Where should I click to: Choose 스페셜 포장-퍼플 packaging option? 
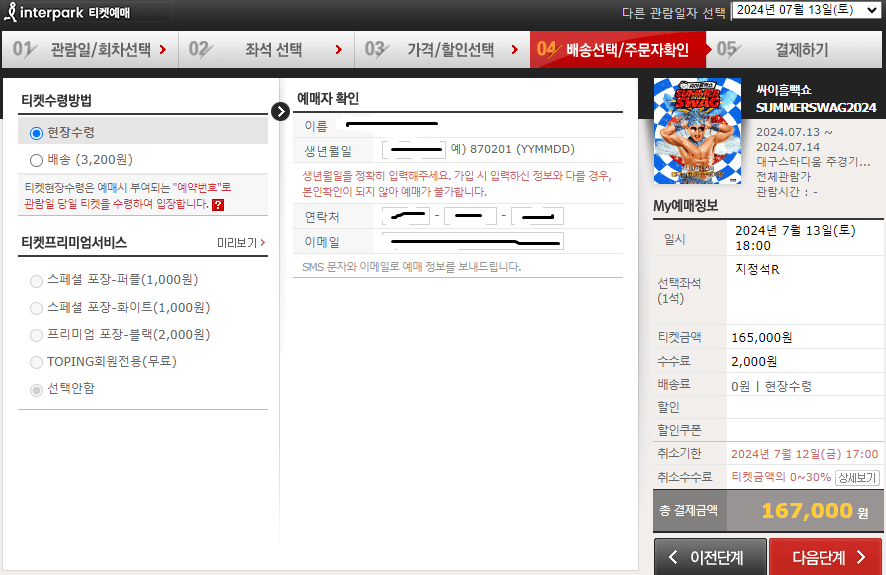tap(37, 281)
